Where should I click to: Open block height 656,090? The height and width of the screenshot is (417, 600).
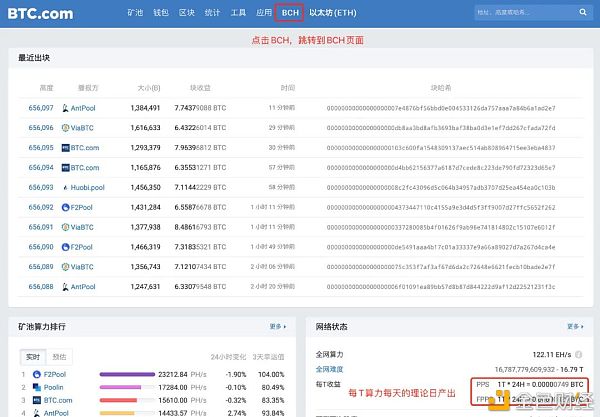point(41,247)
